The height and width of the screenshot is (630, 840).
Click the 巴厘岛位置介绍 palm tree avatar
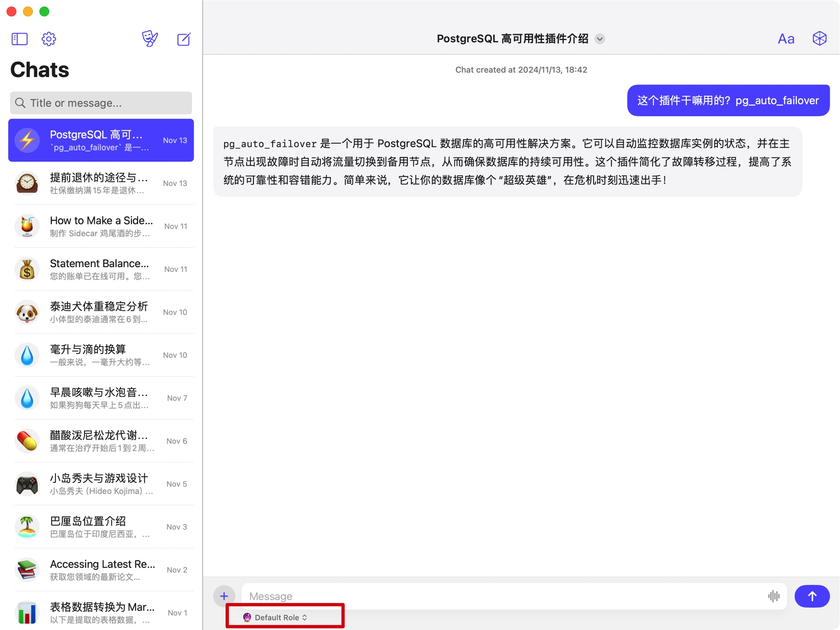coord(27,527)
